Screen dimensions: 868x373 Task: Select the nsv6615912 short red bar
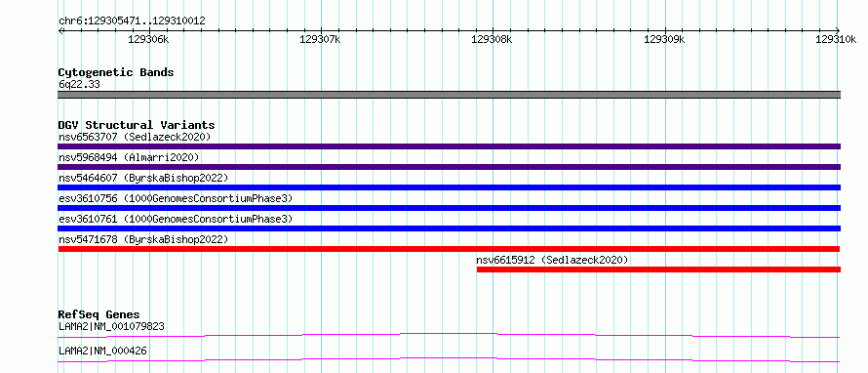tap(658, 269)
